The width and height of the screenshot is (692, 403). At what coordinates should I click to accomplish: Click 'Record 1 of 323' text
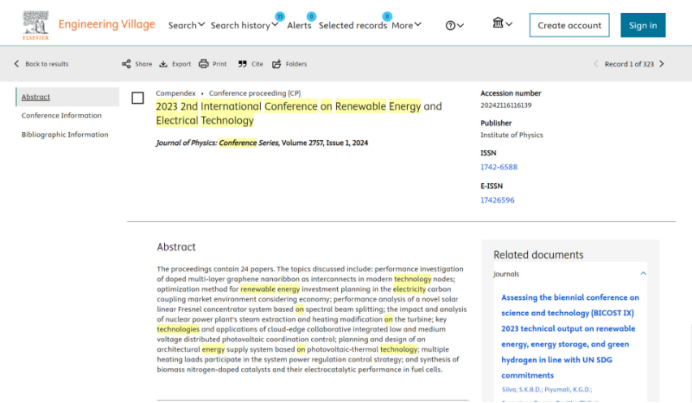(x=629, y=64)
